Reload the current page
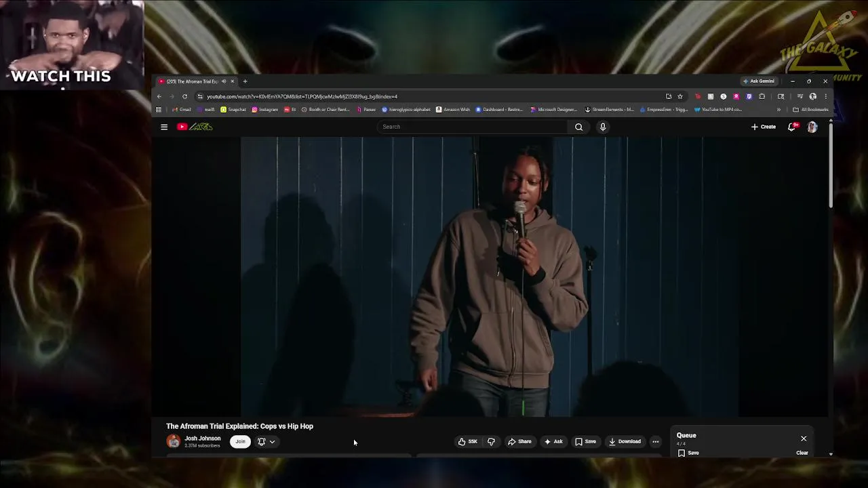The width and height of the screenshot is (868, 488). (x=184, y=96)
